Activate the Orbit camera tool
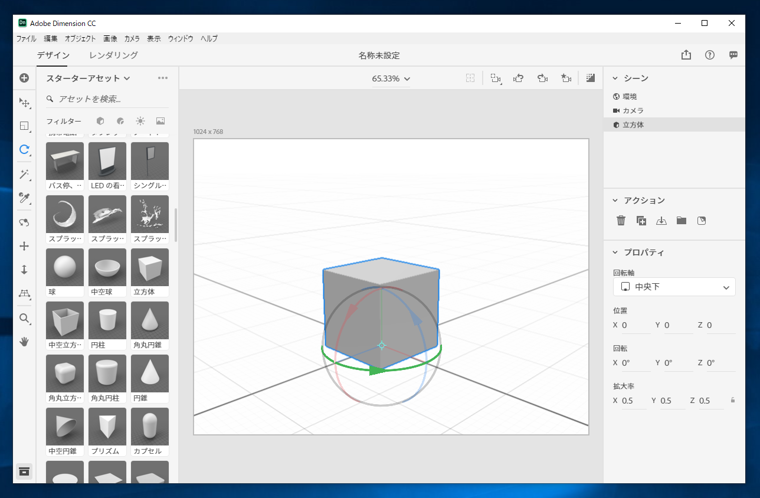Screen dimensions: 760x498 (x=24, y=223)
